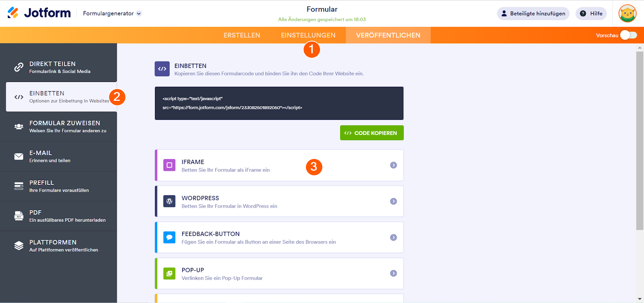The width and height of the screenshot is (644, 303).
Task: Open the user avatar profile menu
Action: [x=627, y=13]
